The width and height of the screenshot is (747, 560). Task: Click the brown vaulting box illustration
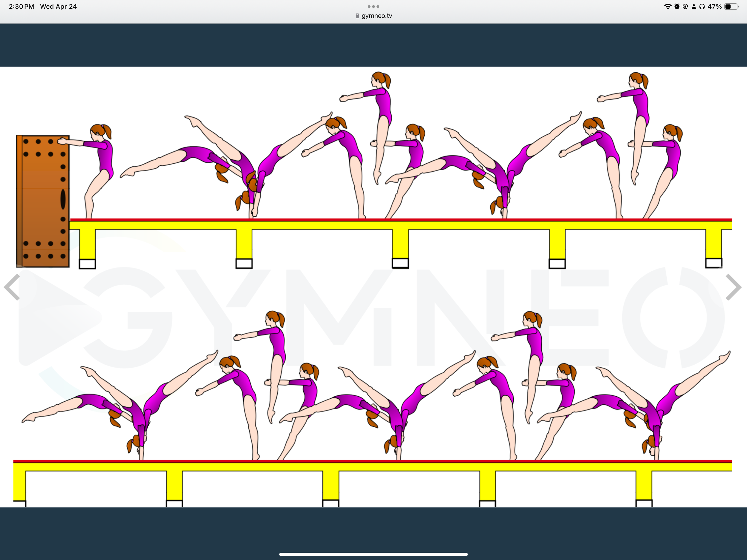[43, 201]
